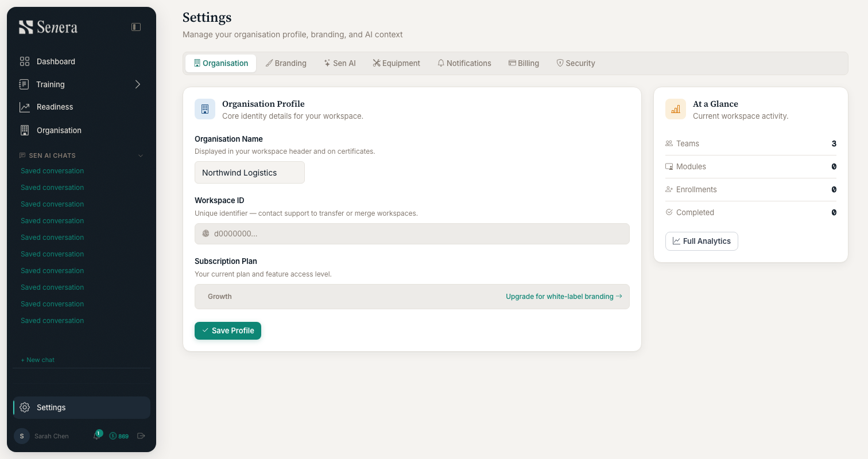Screen dimensions: 868x459
Task: Open the Sarah Chen avatar
Action: tap(22, 436)
